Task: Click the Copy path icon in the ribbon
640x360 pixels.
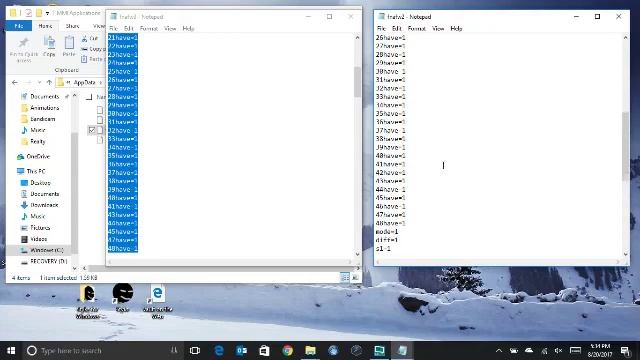Action: 84,49
